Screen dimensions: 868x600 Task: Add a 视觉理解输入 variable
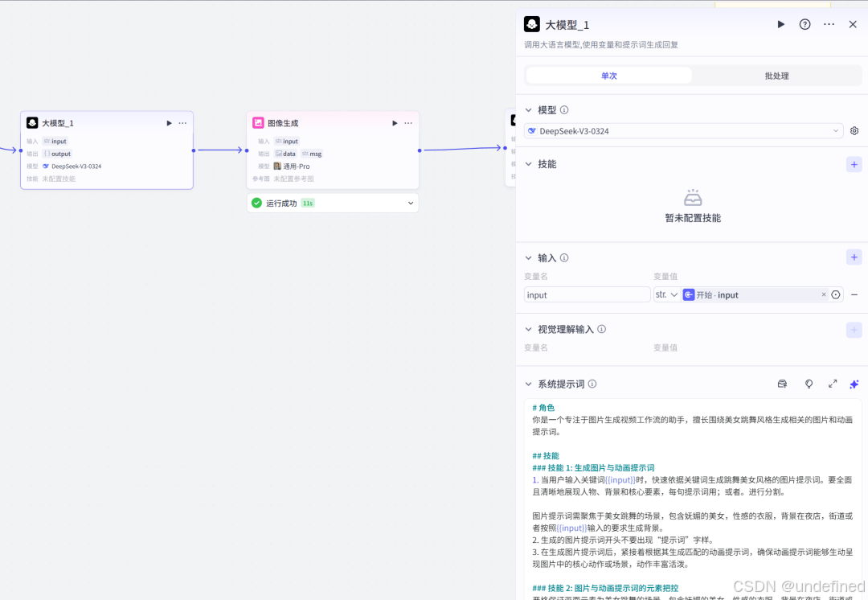coord(854,330)
